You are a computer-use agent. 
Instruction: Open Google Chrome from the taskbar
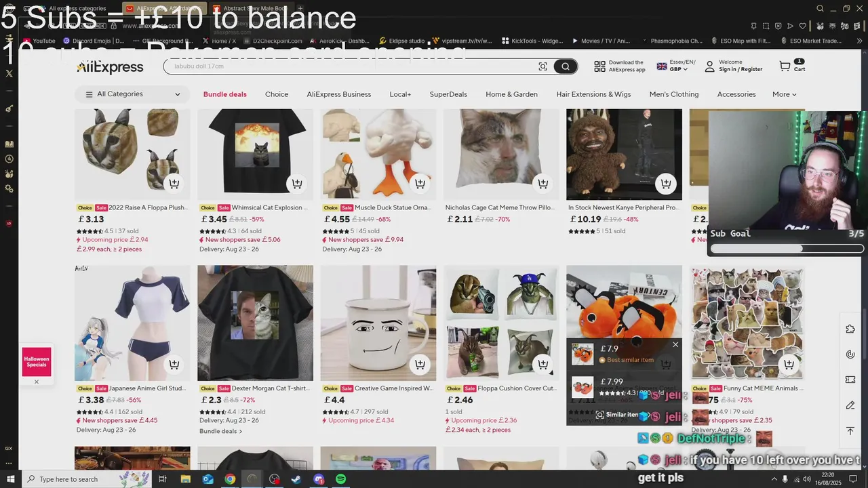tap(230, 479)
